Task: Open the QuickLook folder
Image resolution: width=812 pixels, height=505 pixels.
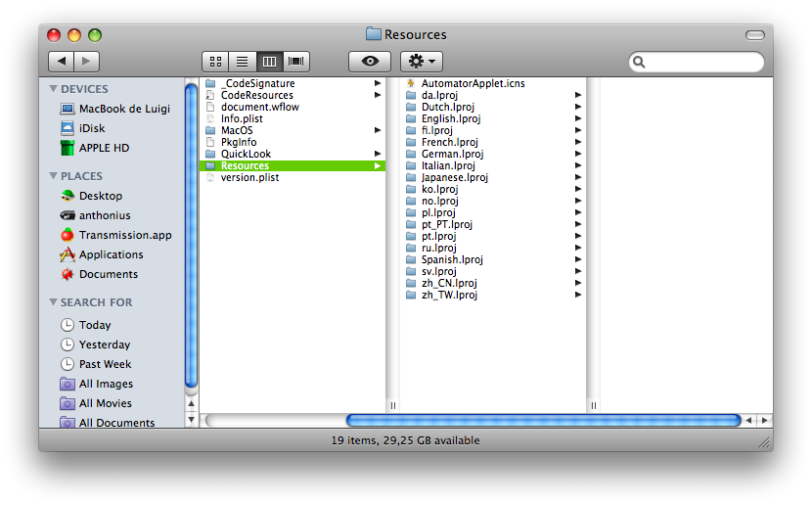Action: [x=293, y=154]
